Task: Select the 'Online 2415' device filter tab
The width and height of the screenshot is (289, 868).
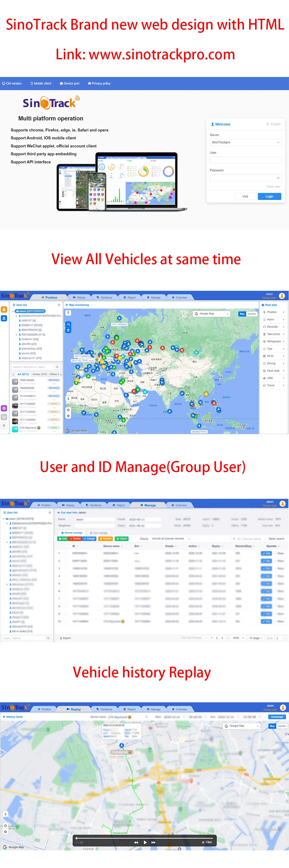Action: [39, 374]
